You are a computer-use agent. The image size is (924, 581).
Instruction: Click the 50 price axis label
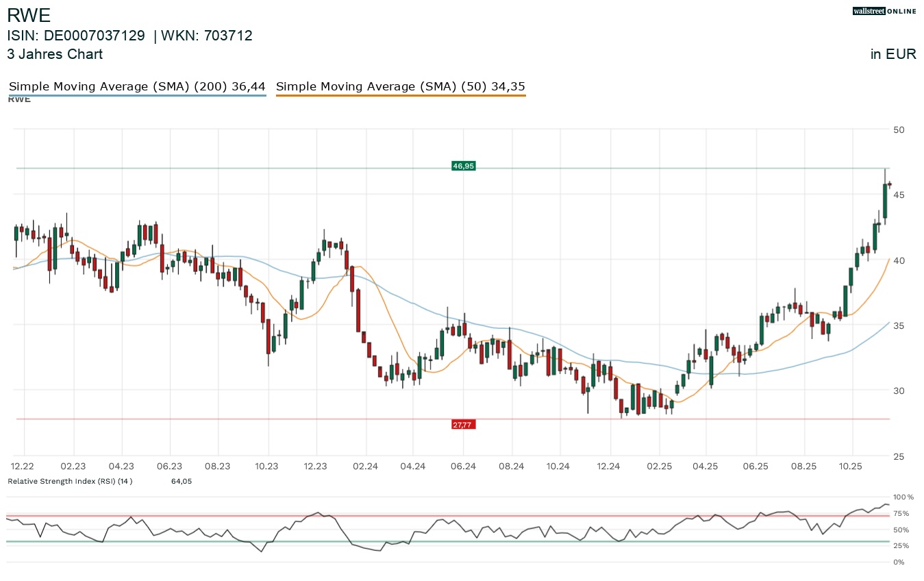pyautogui.click(x=899, y=130)
